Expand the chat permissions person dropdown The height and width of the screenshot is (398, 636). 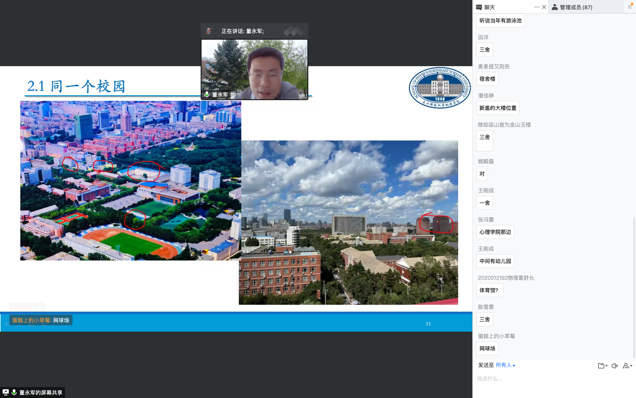click(627, 366)
